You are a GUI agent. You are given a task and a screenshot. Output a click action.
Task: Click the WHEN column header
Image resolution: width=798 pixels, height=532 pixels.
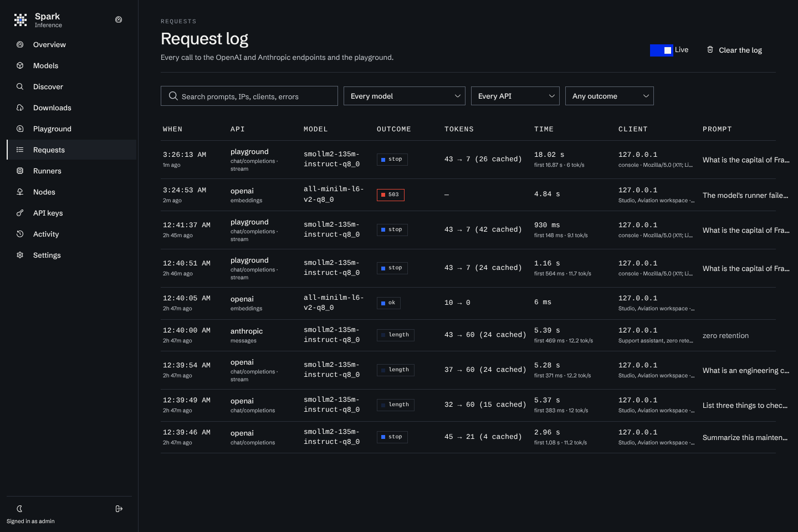click(x=172, y=129)
